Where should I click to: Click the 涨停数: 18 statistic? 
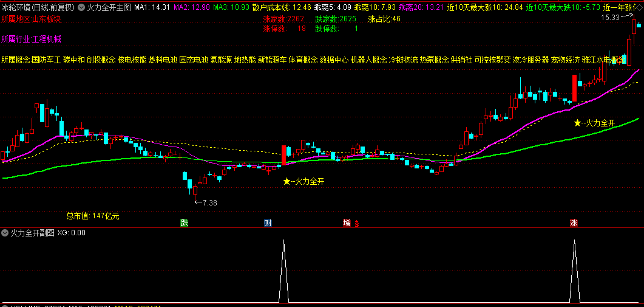[x=284, y=29]
